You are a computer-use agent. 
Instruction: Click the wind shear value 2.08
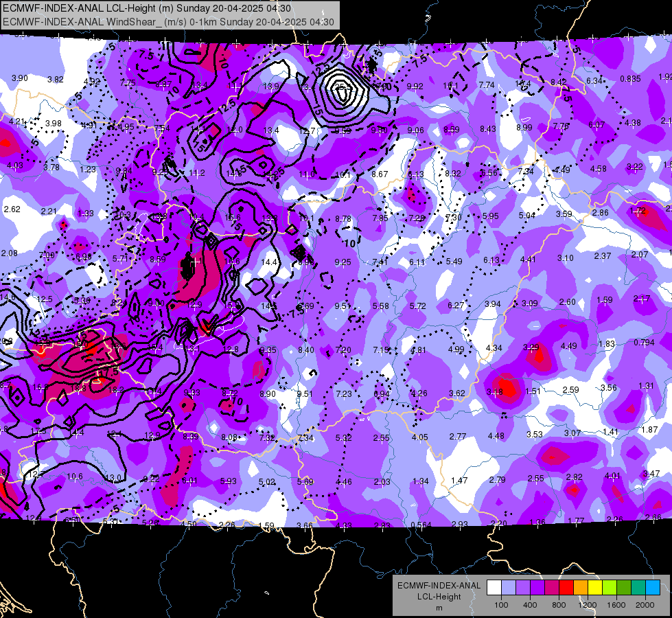click(x=10, y=253)
